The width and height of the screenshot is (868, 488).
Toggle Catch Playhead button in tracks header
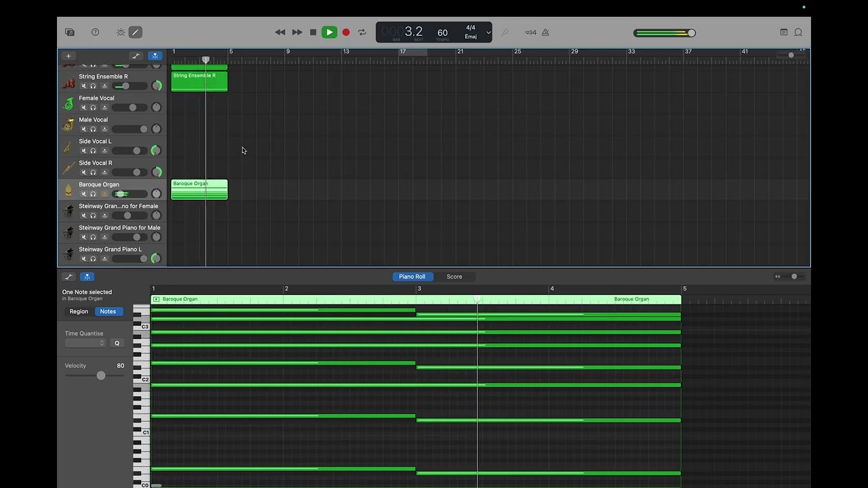[x=155, y=56]
